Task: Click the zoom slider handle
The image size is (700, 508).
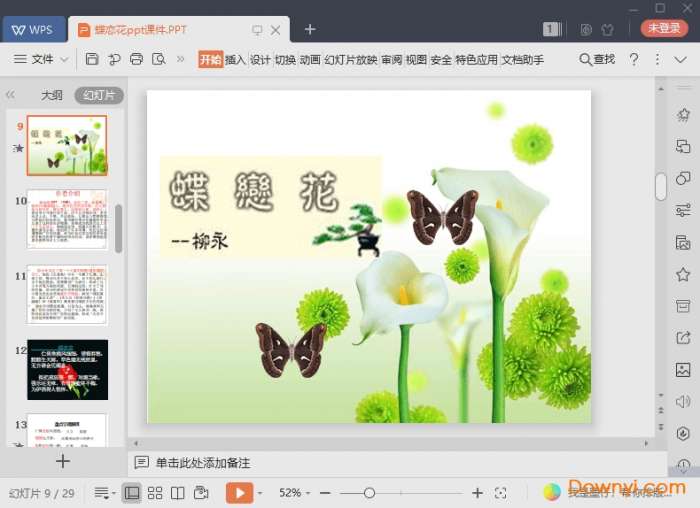Action: (369, 493)
